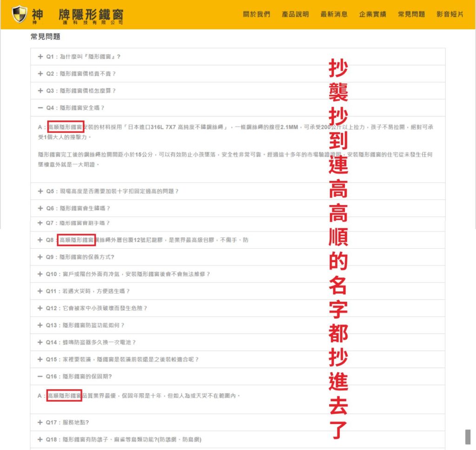Click the Q4 answer text about 日本進口316L
Image resolution: width=476 pixels, height=450 pixels.
pyautogui.click(x=235, y=132)
